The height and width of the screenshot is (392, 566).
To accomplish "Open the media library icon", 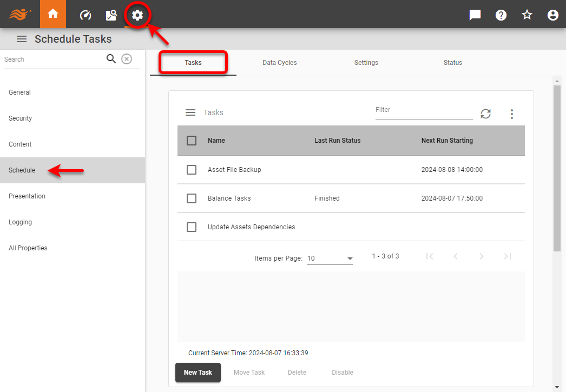I will tap(111, 15).
